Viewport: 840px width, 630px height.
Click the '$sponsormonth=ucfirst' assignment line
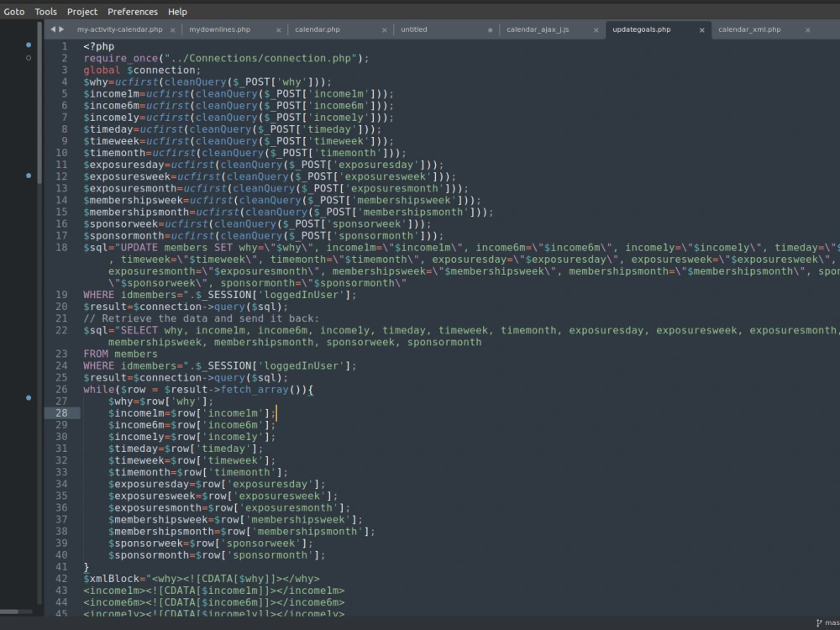[x=264, y=236]
